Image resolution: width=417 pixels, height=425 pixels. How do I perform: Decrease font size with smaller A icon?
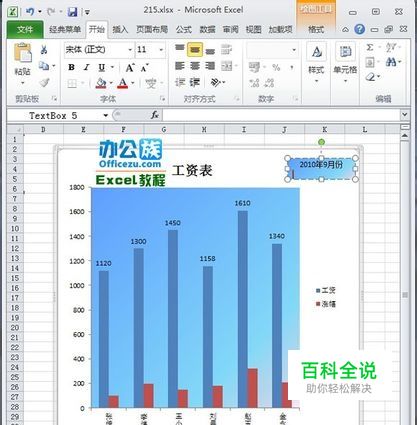144,68
